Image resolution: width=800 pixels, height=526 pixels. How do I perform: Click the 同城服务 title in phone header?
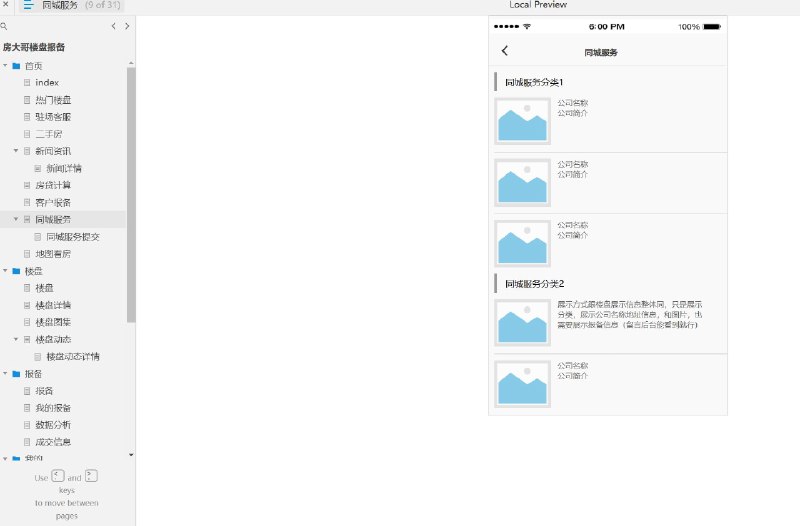(601, 53)
